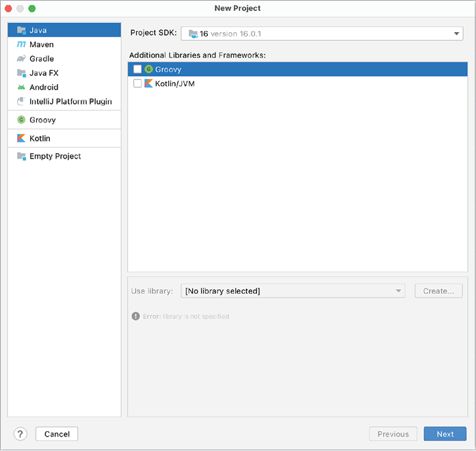Open the Project SDK dropdown
476x451 pixels.
tap(321, 33)
